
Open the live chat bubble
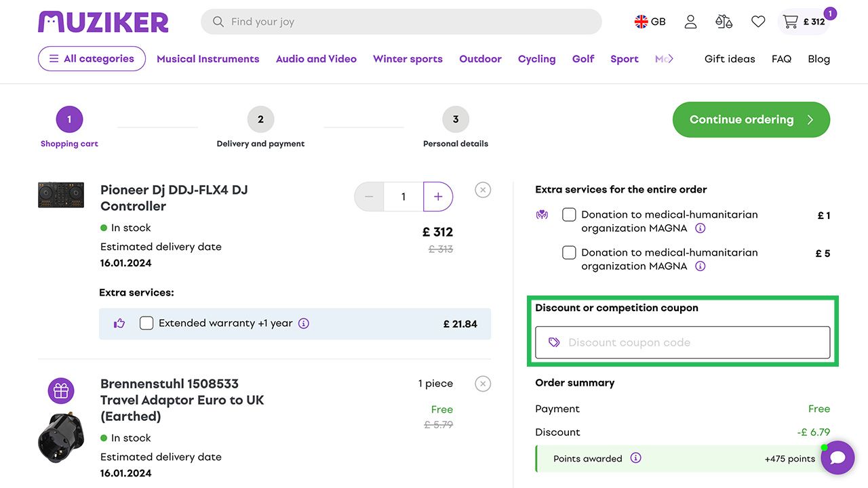(837, 457)
